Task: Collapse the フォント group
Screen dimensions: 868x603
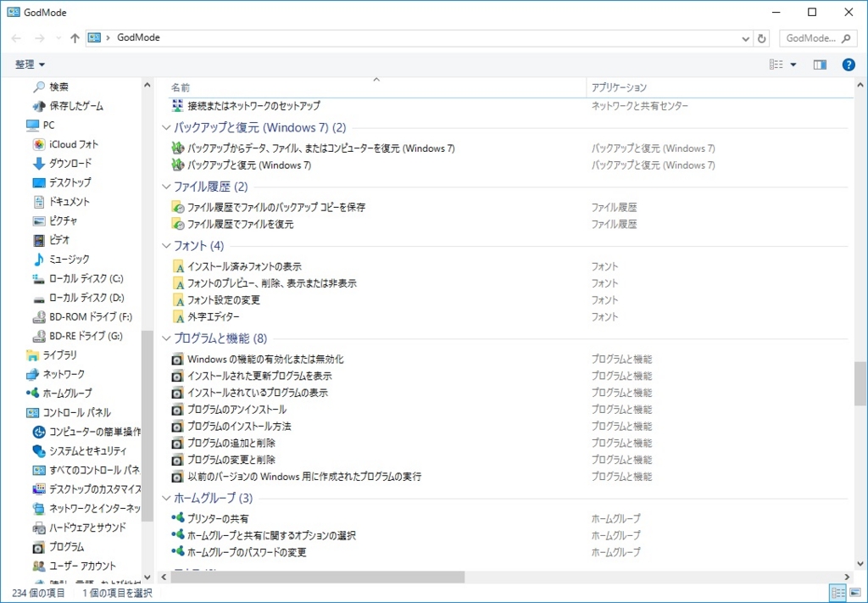Action: tap(166, 245)
